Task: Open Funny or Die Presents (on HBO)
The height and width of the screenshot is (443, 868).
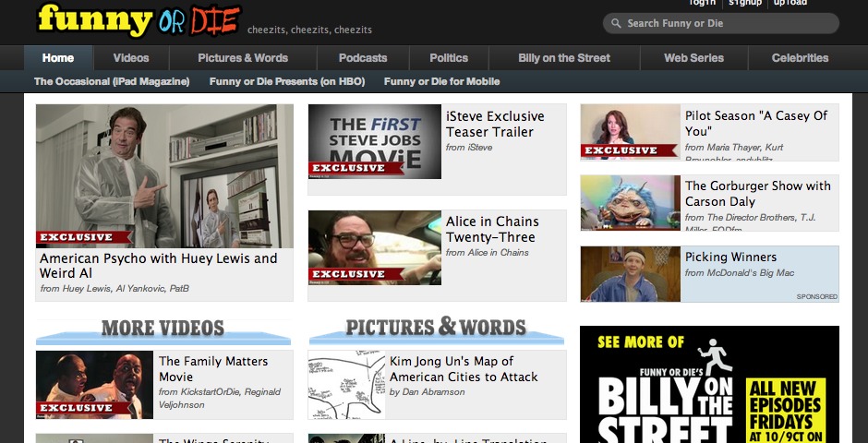Action: click(x=287, y=81)
